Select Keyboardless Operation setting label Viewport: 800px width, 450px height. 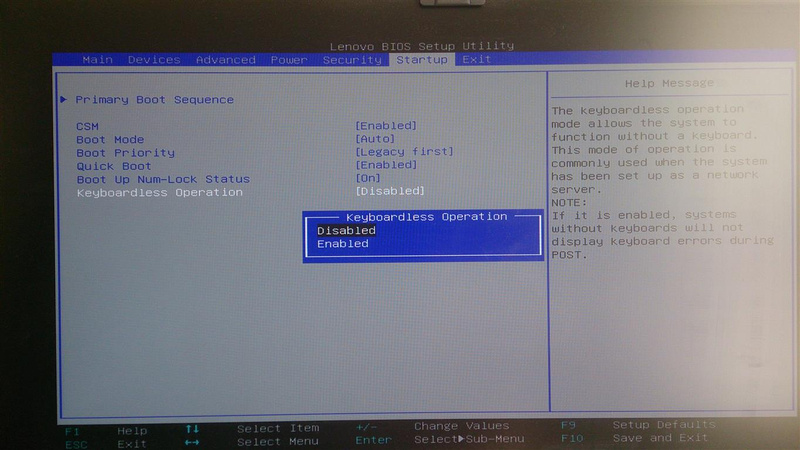(x=159, y=192)
